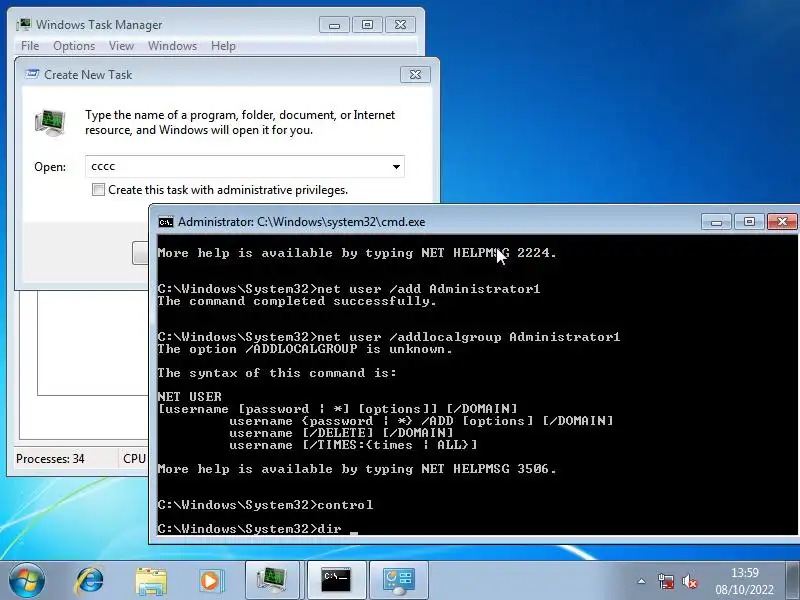Click the cmd window title icon
Viewport: 800px width, 600px height.
pyautogui.click(x=166, y=222)
